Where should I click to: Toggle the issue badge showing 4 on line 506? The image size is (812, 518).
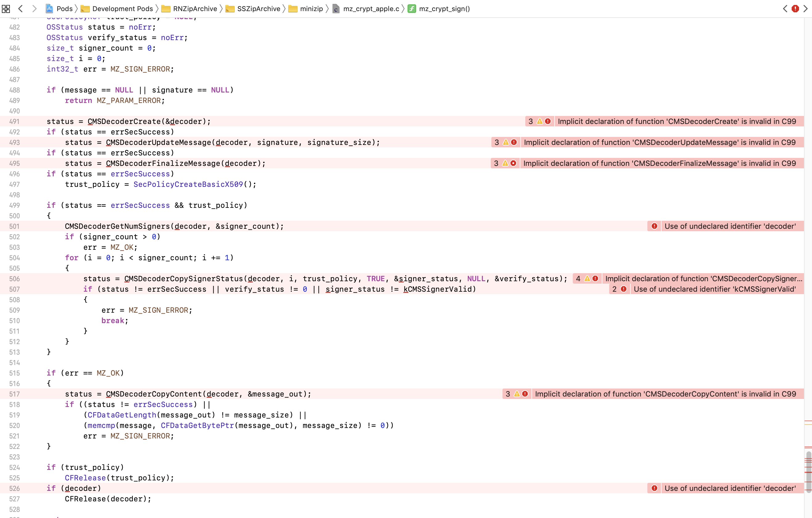587,278
